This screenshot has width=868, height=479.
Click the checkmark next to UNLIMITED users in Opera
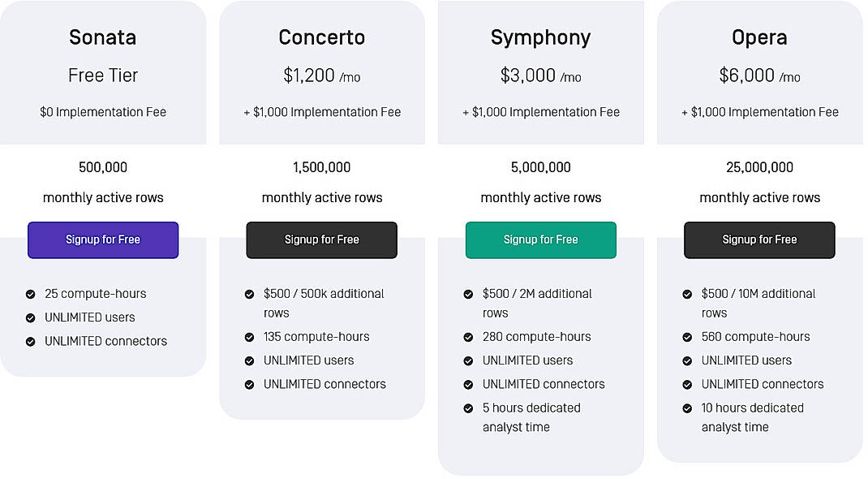point(686,360)
